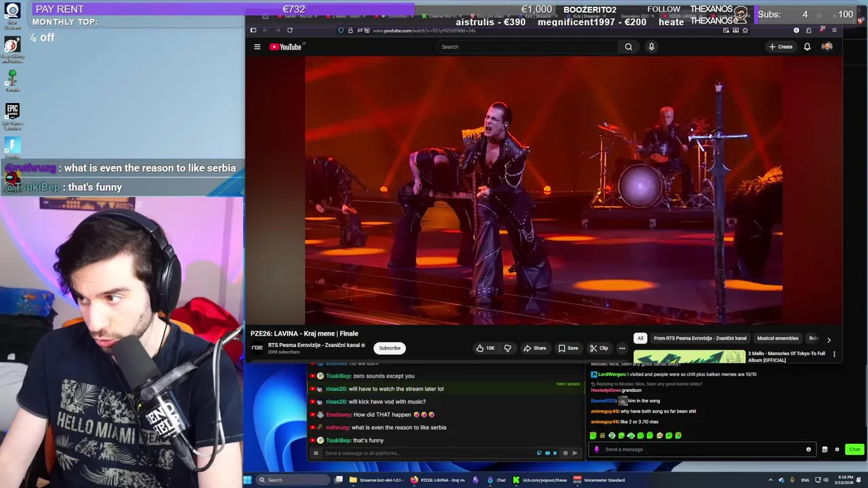
Task: Click the RTS channel avatar
Action: point(258,348)
